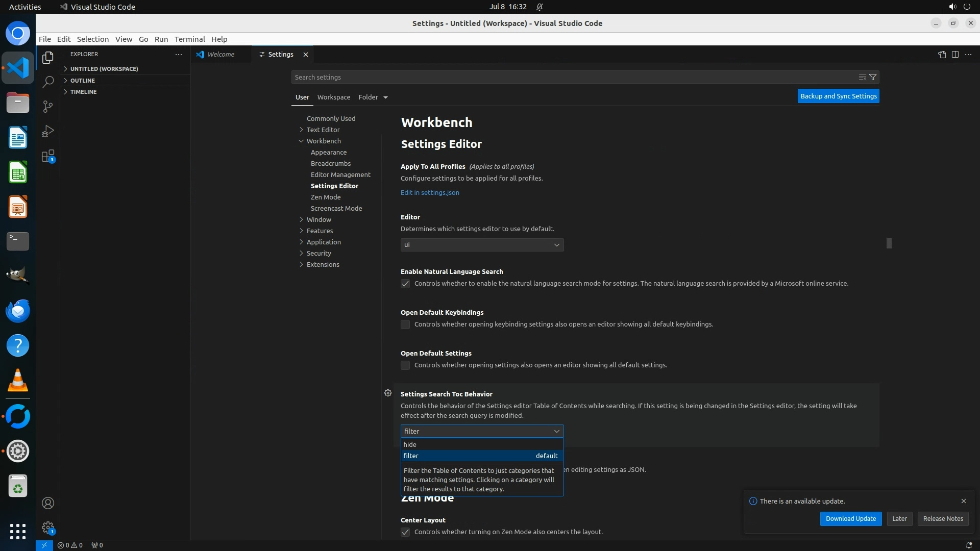Disable the Enable Natural Language Search checkbox
The width and height of the screenshot is (980, 551).
405,284
